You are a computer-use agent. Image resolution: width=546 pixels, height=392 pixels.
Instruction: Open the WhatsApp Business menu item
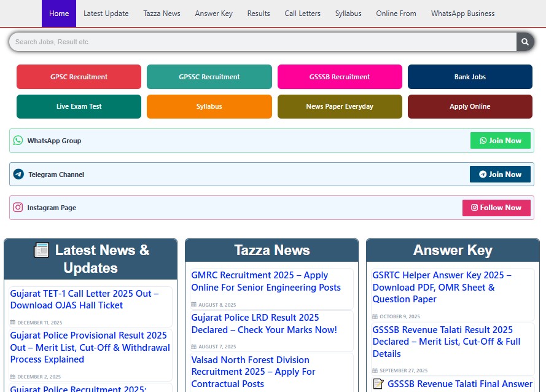pyautogui.click(x=462, y=14)
